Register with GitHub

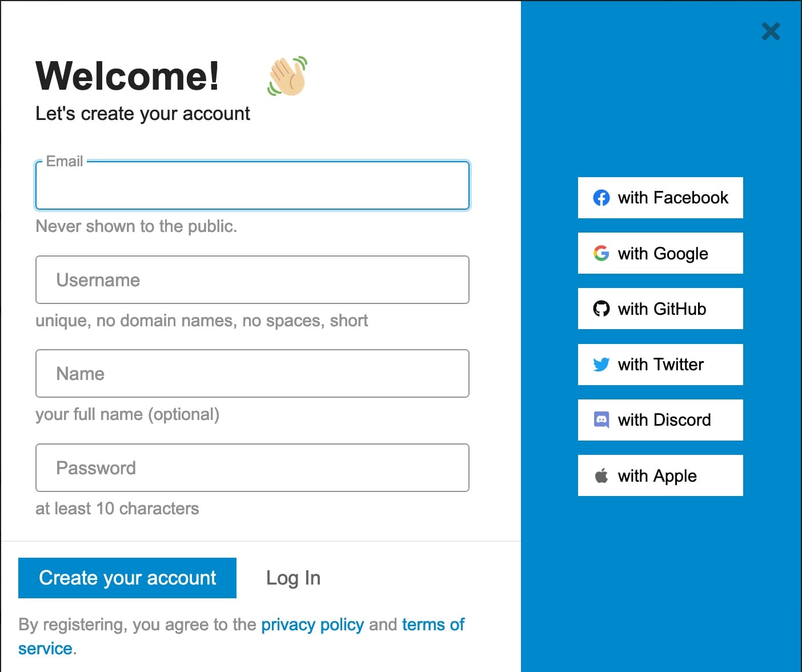(x=660, y=309)
